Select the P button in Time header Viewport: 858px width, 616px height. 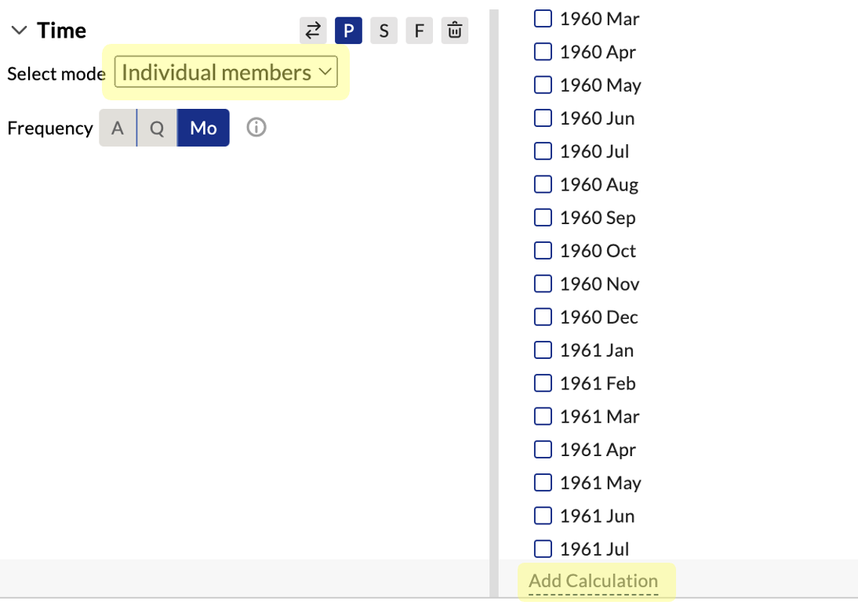pyautogui.click(x=348, y=30)
